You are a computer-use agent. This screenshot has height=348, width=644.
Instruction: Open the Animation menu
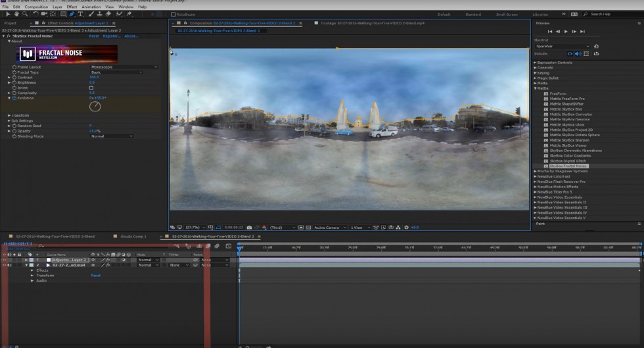point(91,7)
